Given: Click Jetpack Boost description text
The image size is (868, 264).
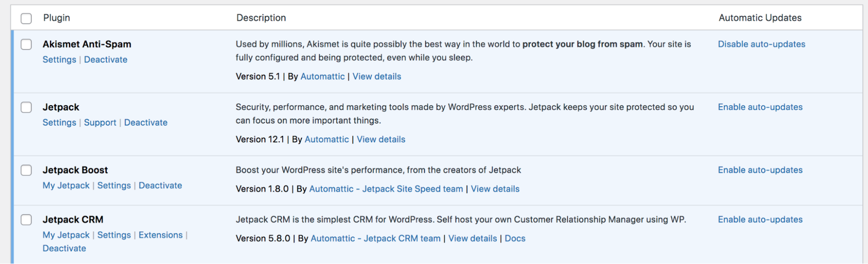Looking at the screenshot, I should click(378, 170).
